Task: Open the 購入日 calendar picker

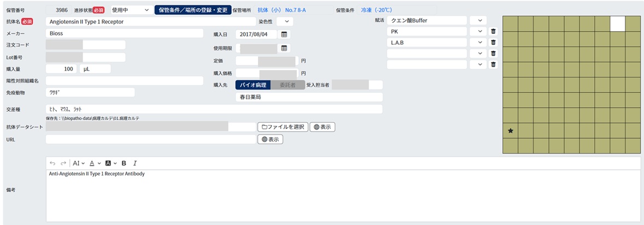Action: [284, 34]
